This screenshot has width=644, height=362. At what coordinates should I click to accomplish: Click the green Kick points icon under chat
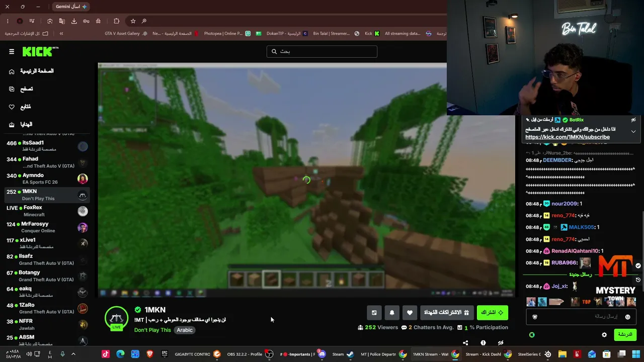(532, 335)
